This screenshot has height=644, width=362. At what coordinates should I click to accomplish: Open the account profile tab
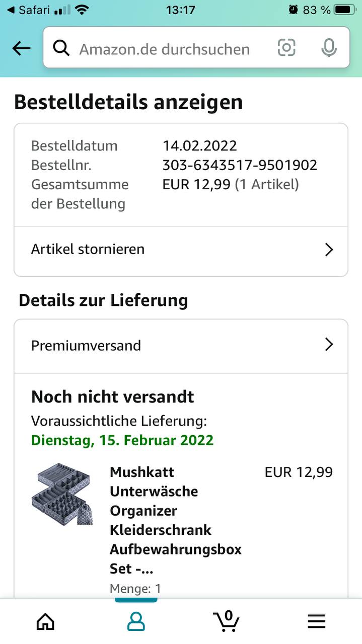pyautogui.click(x=136, y=621)
